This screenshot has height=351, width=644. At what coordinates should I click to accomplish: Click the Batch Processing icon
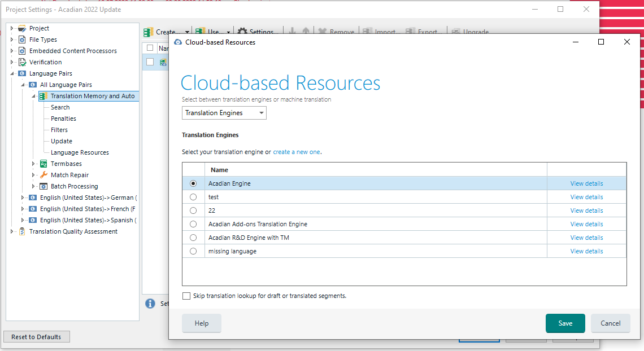click(x=43, y=186)
